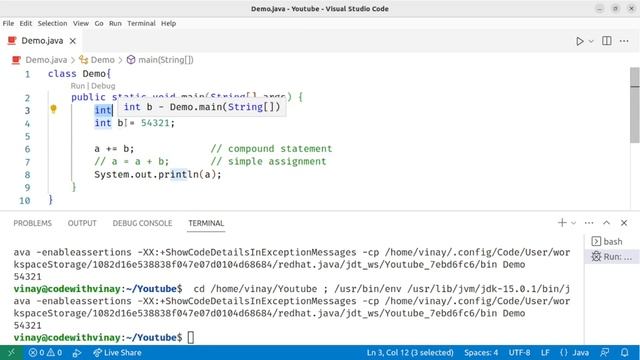Switch to the DEBUG CONSOLE tab

click(142, 223)
